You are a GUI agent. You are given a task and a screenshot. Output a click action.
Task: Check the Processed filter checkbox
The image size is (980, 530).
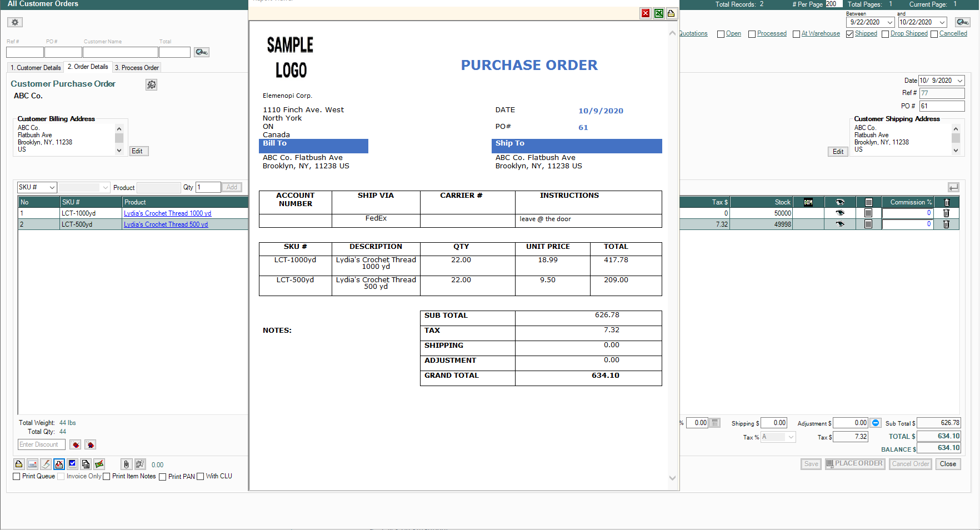coord(752,34)
